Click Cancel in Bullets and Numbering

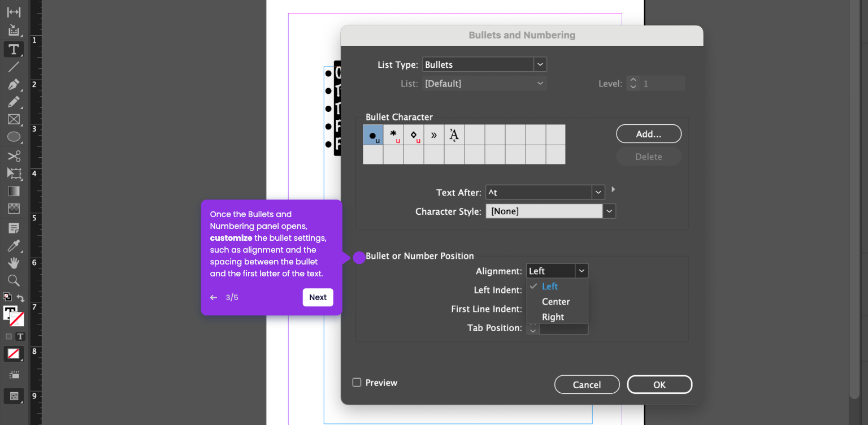(x=587, y=384)
